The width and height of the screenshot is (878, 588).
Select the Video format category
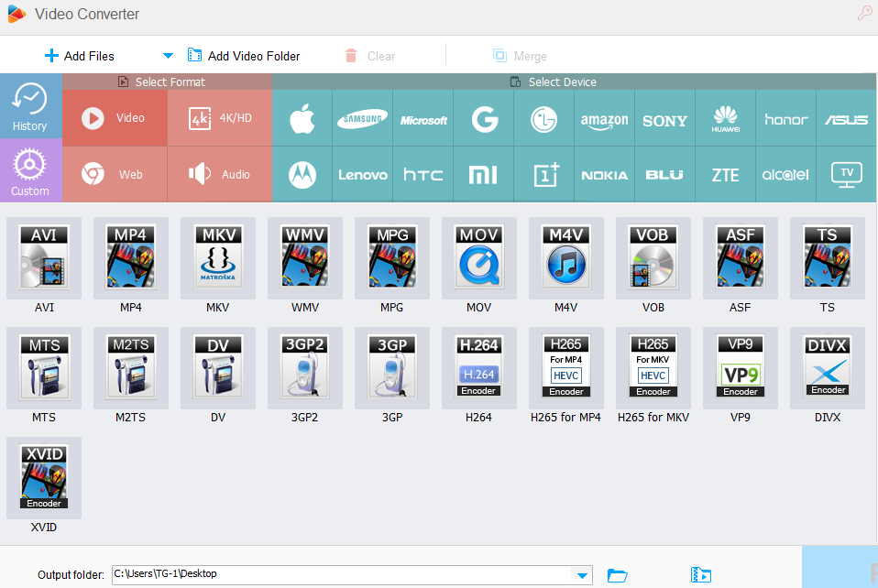(115, 118)
